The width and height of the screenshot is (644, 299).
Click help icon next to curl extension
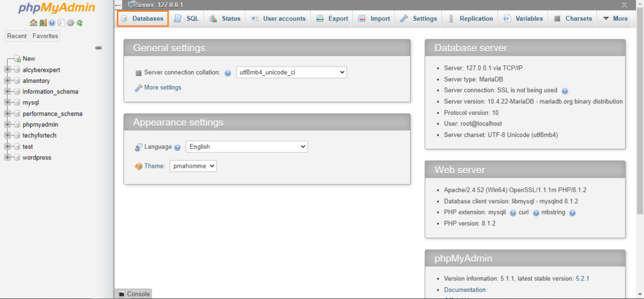coord(536,213)
